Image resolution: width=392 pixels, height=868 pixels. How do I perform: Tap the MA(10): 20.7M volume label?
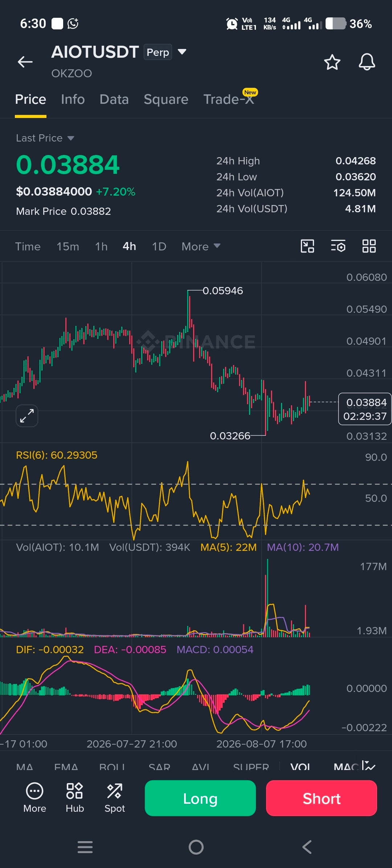tap(303, 547)
